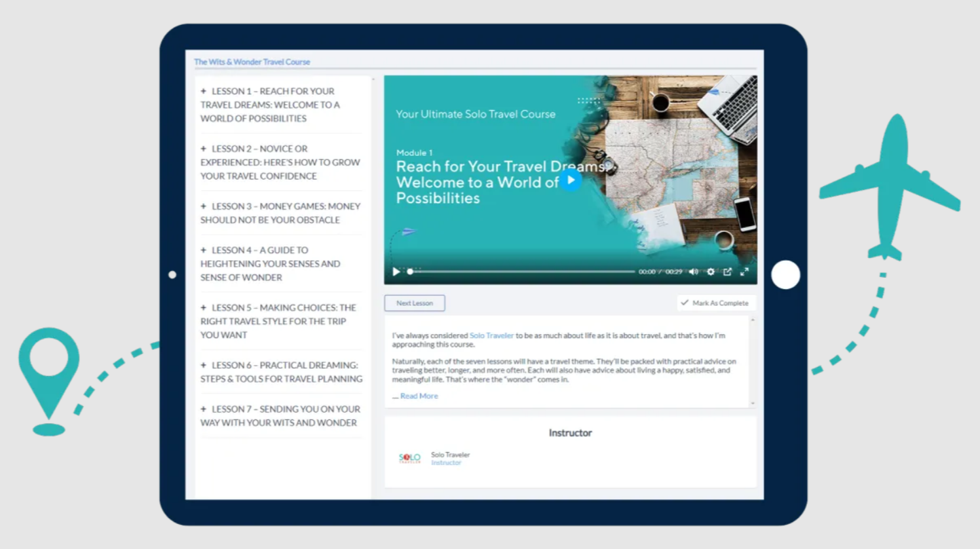This screenshot has height=549, width=980.
Task: Click the video pop-out share icon
Action: (x=727, y=272)
